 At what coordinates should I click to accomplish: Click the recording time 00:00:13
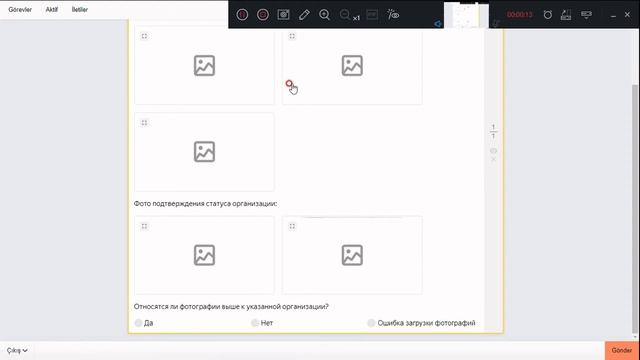coord(520,15)
